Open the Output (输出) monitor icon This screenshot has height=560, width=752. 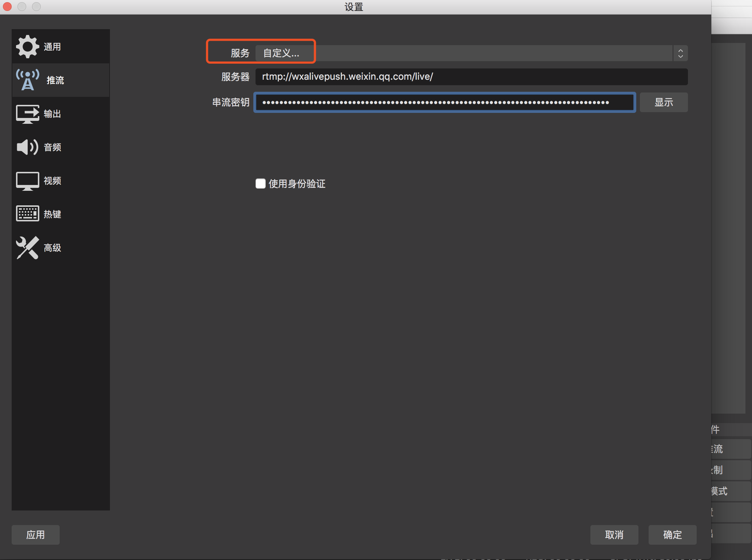click(x=28, y=114)
